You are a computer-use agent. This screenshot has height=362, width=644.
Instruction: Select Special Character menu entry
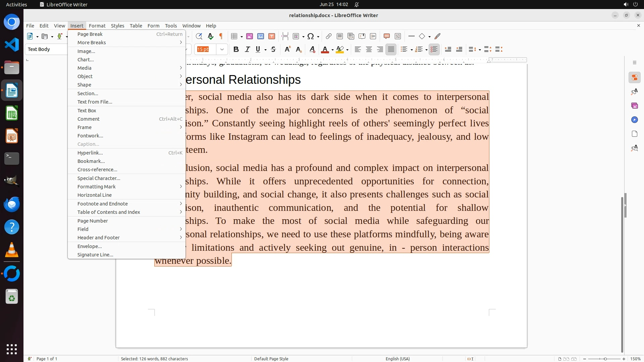[99, 178]
